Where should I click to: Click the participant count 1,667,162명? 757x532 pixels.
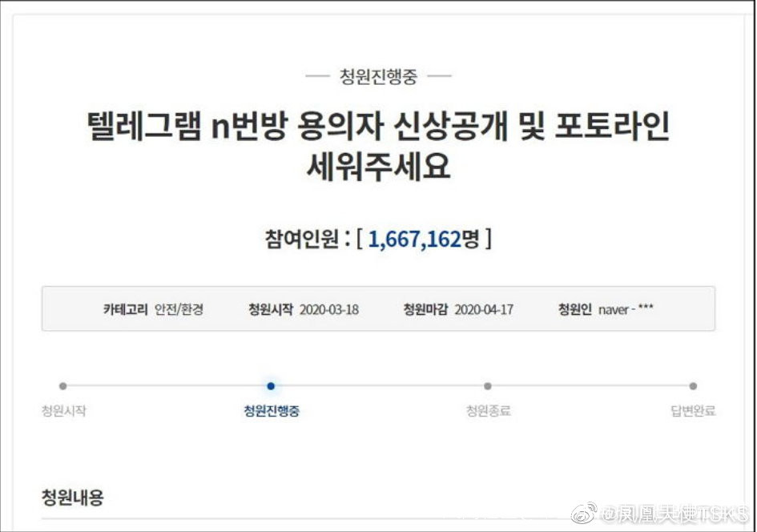(424, 239)
